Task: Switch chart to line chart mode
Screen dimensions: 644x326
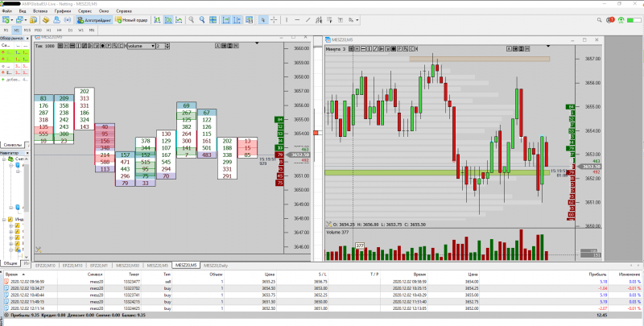Action: click(x=179, y=19)
